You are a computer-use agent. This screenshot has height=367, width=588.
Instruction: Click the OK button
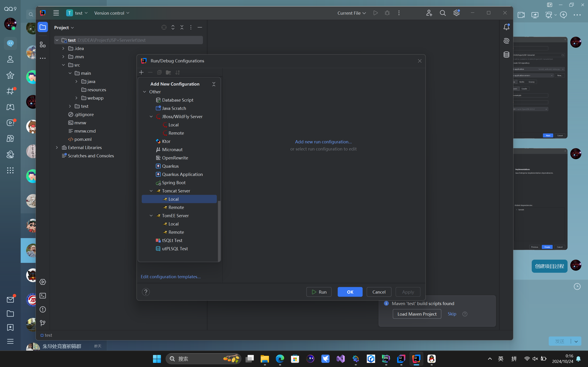pos(350,292)
